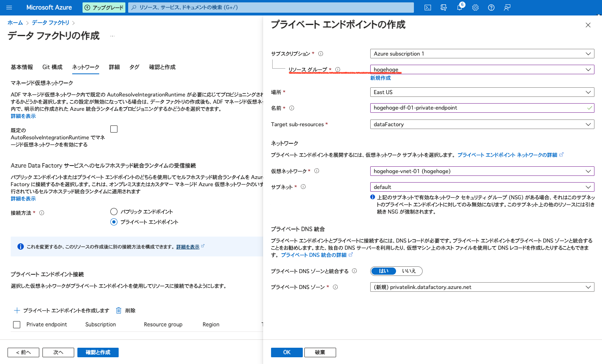Open the サブネット dropdown showing default
The height and width of the screenshot is (364, 602).
pos(482,187)
